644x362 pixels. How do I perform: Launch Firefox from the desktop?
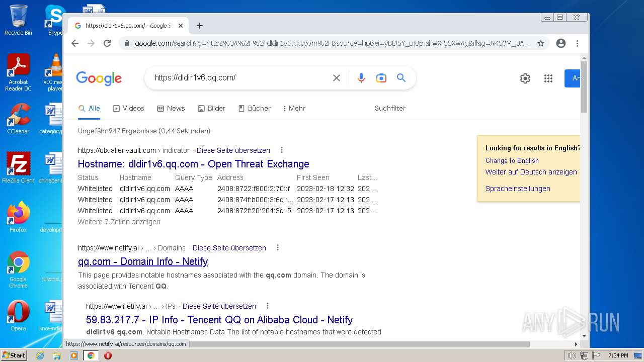(x=18, y=217)
